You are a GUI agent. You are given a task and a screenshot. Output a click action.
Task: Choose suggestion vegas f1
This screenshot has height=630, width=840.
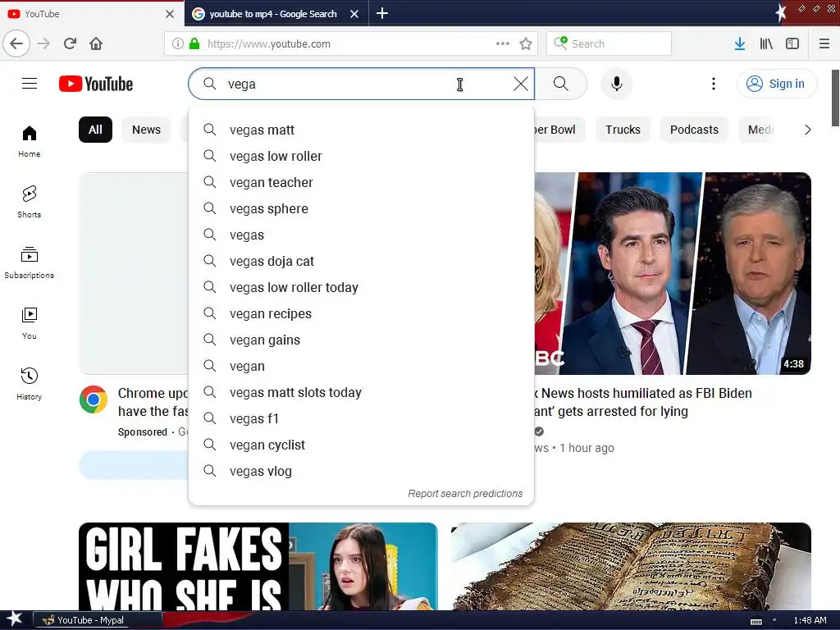tap(362, 418)
